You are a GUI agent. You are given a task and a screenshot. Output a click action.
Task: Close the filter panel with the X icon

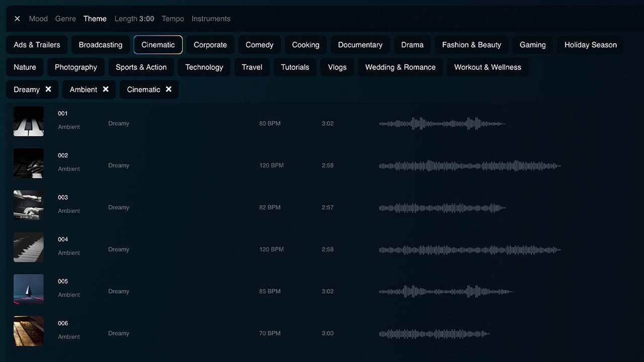[17, 19]
